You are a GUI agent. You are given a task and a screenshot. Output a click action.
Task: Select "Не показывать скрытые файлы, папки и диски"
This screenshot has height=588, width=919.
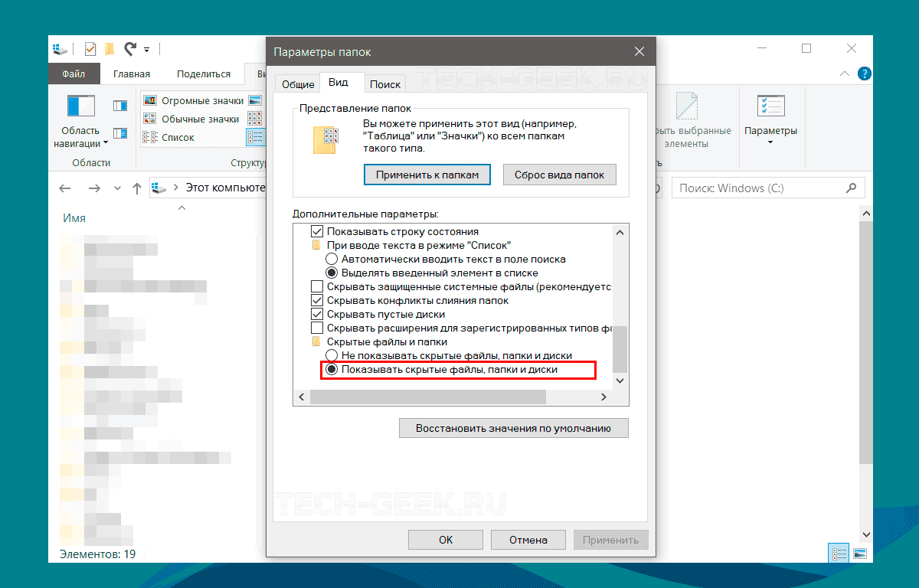[331, 355]
